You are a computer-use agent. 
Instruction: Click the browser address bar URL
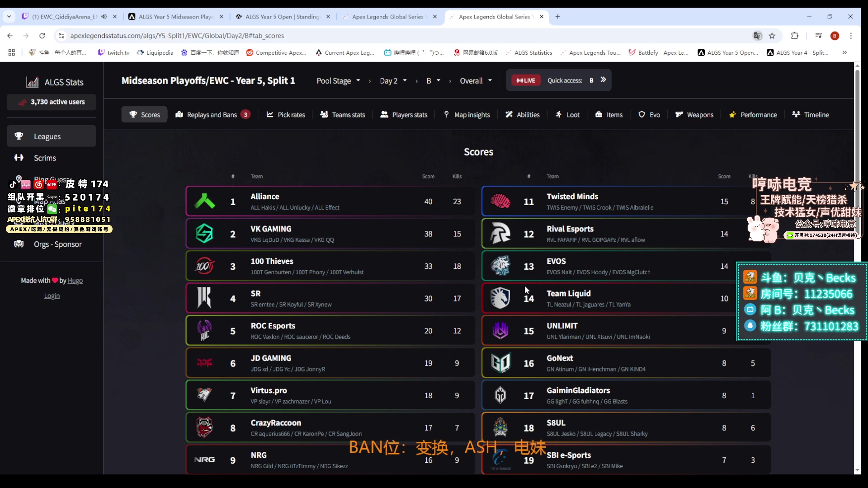point(177,36)
